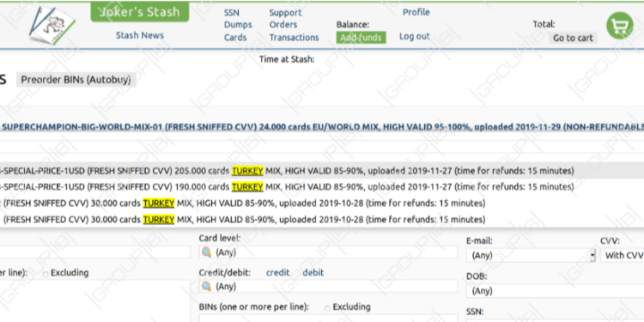
Task: Click into the Card level input field
Action: coord(328,252)
